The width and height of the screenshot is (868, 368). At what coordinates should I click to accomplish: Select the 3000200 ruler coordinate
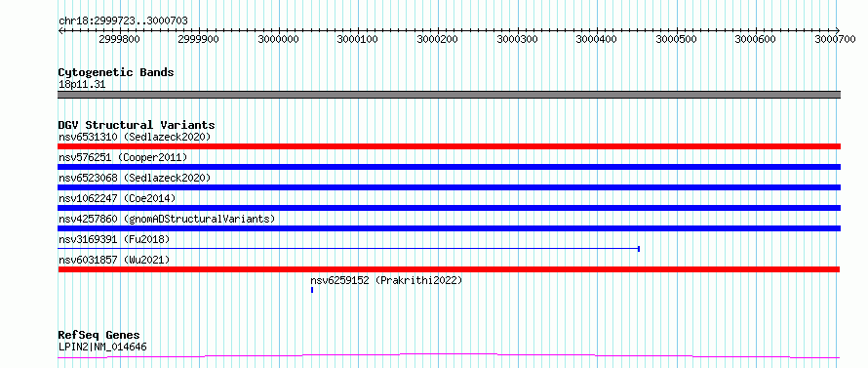pos(438,39)
